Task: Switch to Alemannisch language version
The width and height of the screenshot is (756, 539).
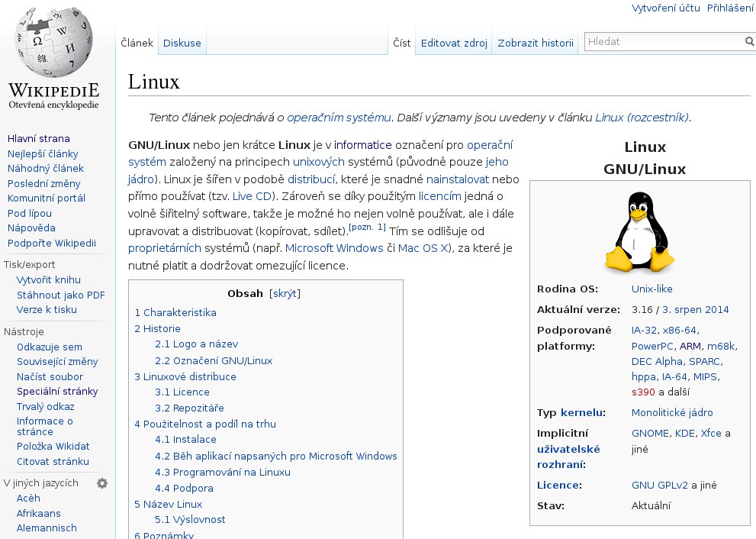Action: (x=47, y=528)
